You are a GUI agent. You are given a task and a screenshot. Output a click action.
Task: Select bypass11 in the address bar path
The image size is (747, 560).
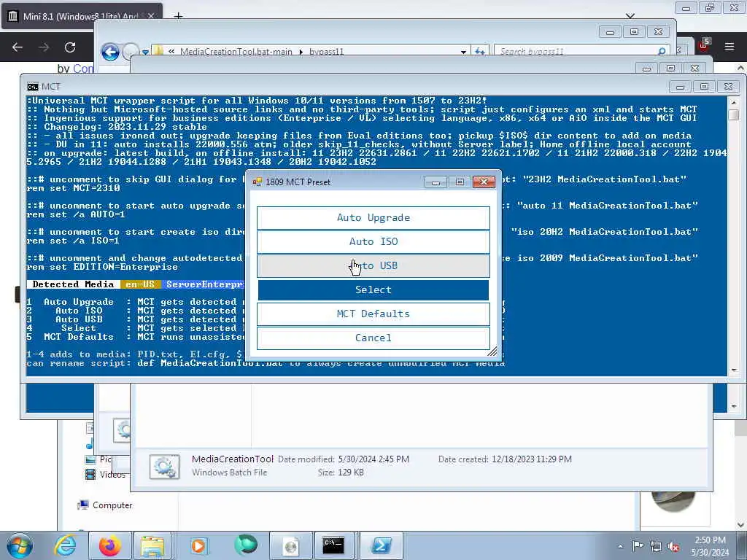tap(326, 52)
